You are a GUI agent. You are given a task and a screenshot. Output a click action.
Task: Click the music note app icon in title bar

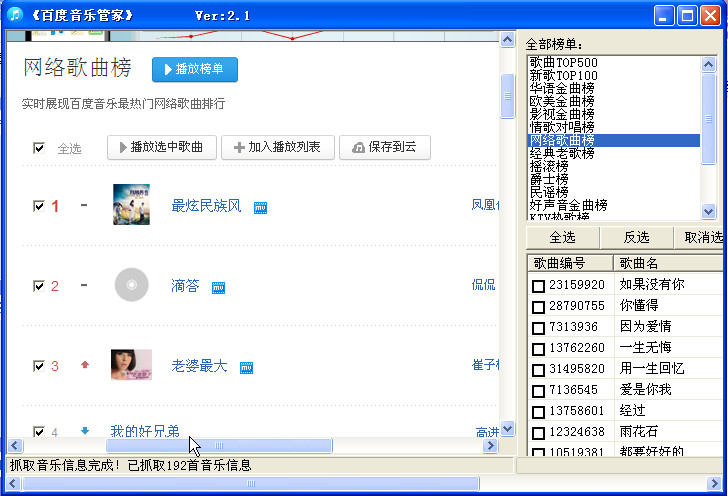(15, 14)
